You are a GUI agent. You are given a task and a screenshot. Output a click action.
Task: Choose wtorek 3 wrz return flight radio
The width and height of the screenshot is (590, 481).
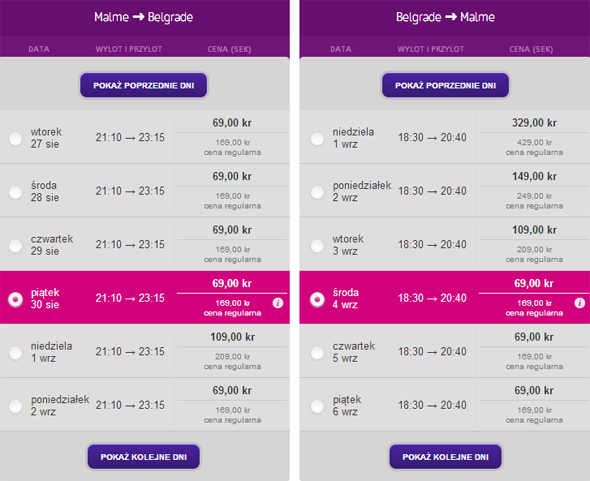tap(317, 245)
